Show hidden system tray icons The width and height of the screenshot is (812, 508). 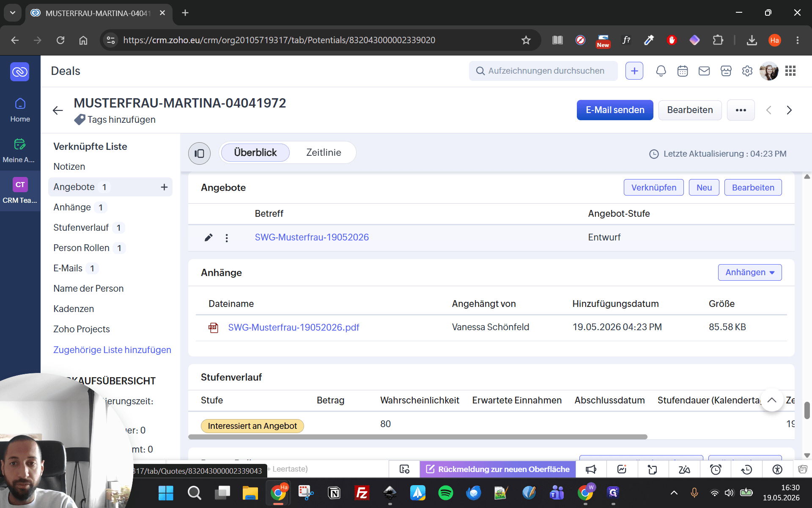(674, 493)
